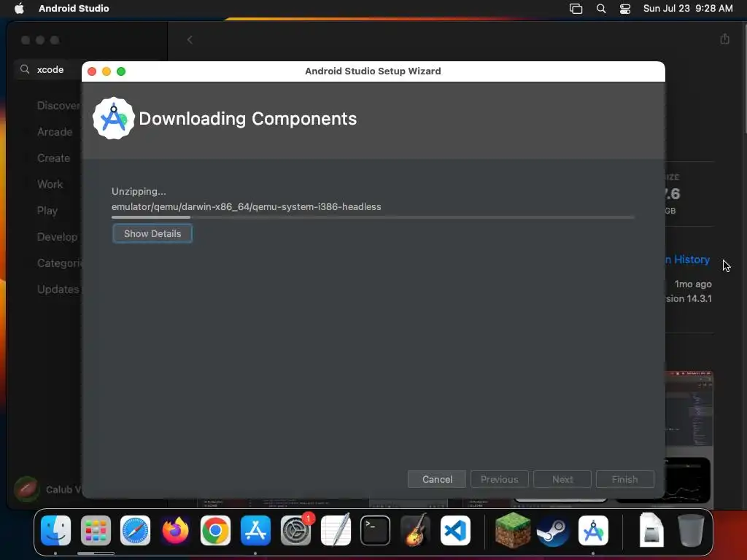Click the 'Unzipping...' status text

139,192
